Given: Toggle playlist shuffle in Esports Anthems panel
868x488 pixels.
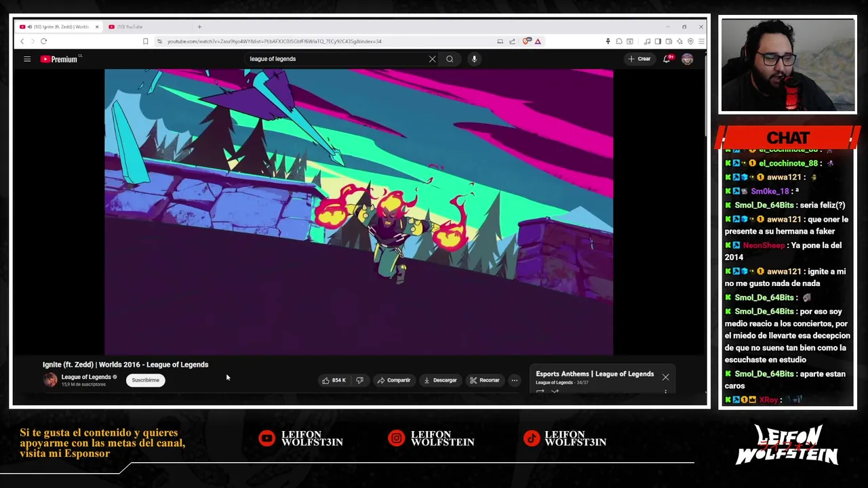Looking at the screenshot, I should click(x=555, y=392).
